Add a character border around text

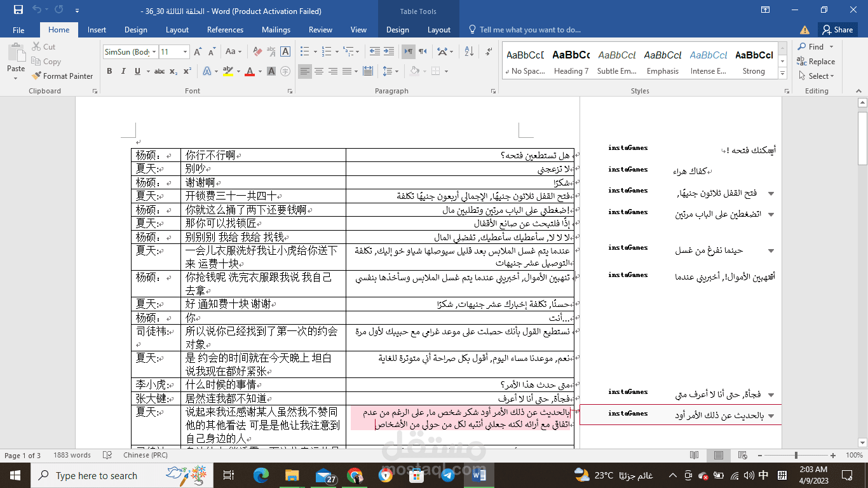(286, 52)
